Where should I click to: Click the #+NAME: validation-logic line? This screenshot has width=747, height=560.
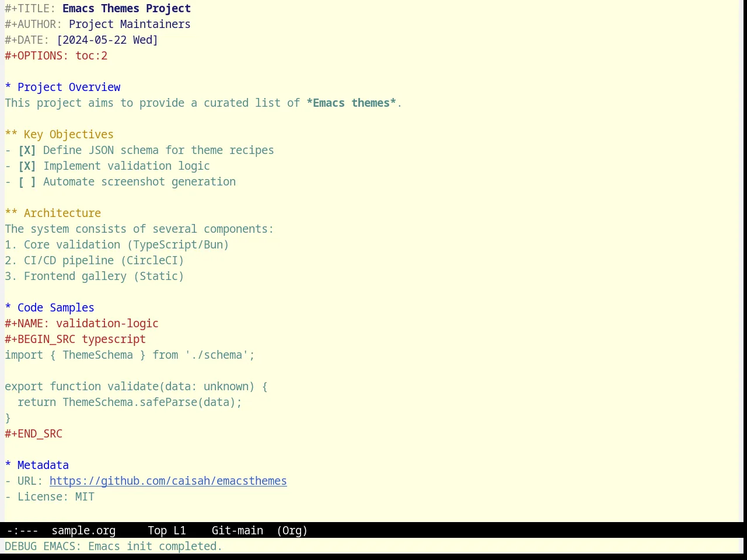click(82, 323)
